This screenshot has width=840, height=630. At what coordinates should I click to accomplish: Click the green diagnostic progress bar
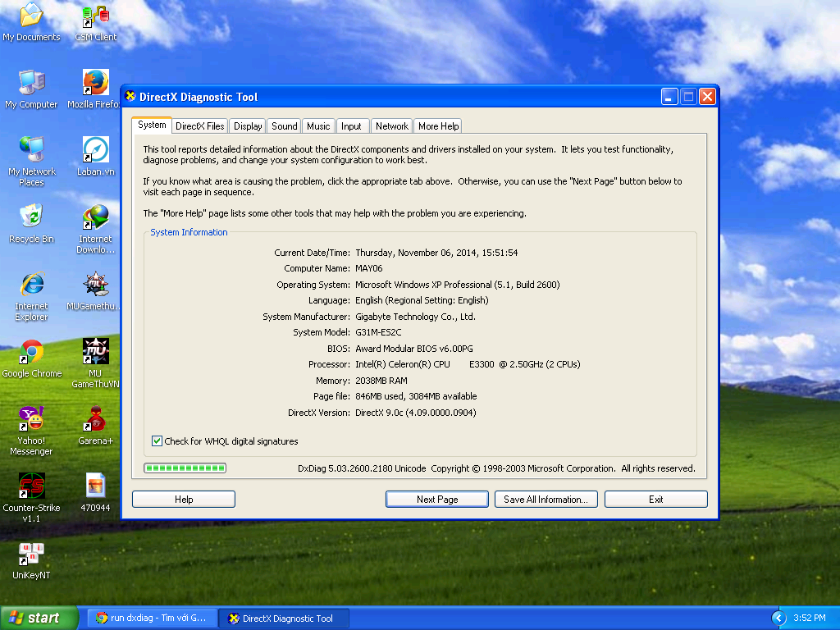point(185,468)
